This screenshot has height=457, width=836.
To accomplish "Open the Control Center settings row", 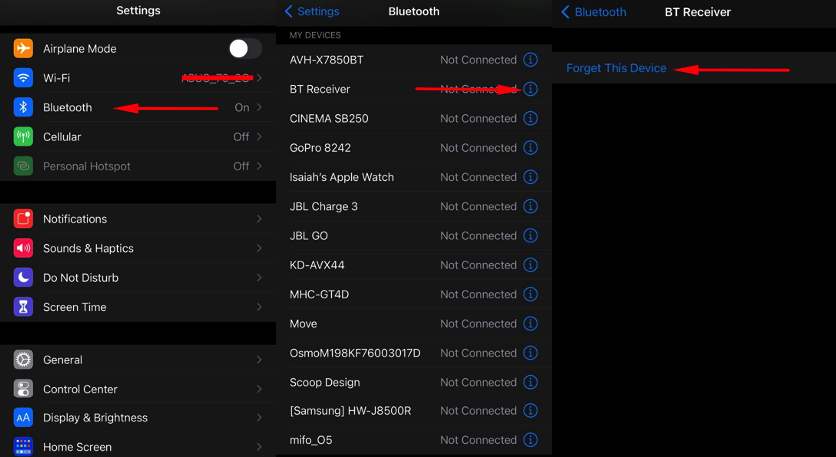I will click(138, 389).
